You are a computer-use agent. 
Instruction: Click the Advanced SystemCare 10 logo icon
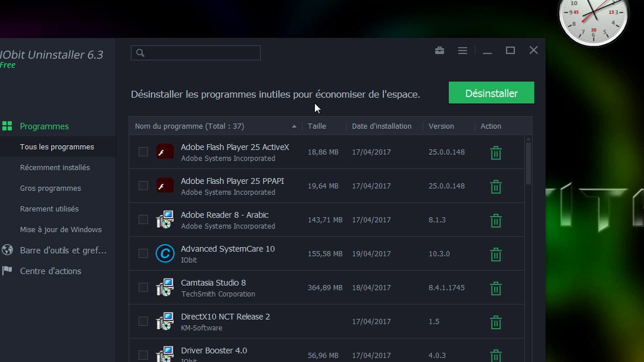click(x=165, y=253)
